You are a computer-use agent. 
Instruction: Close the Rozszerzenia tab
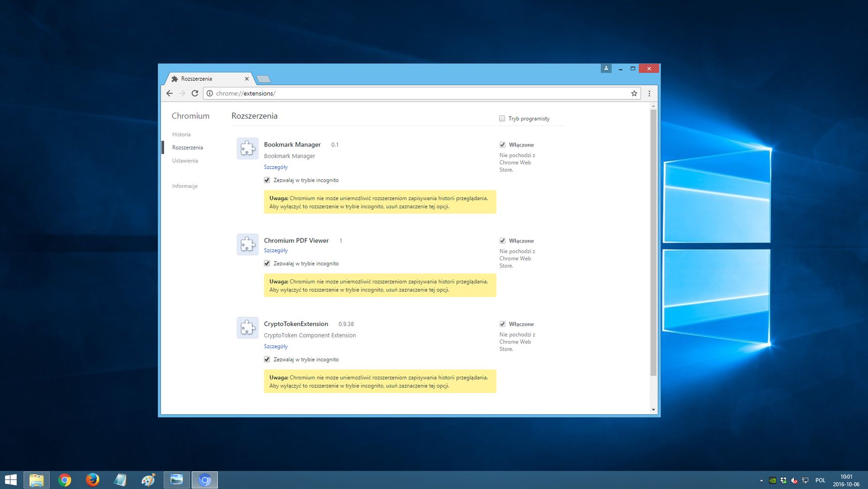point(247,79)
